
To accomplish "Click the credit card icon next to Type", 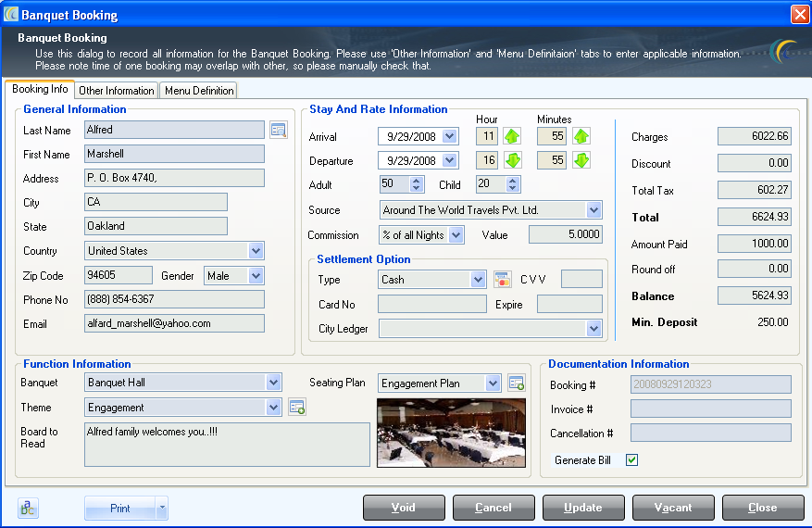I will coord(502,279).
